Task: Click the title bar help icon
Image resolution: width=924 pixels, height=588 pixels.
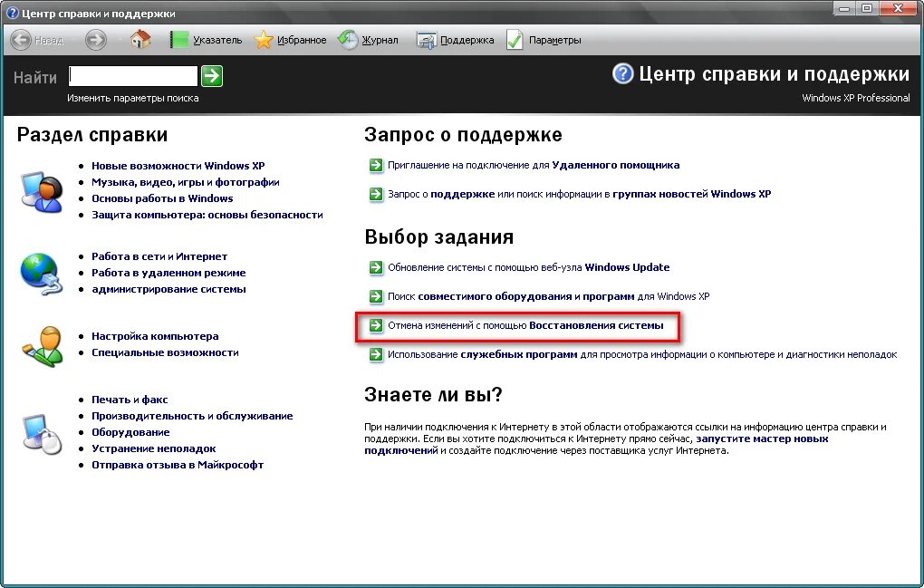Action: (12, 13)
